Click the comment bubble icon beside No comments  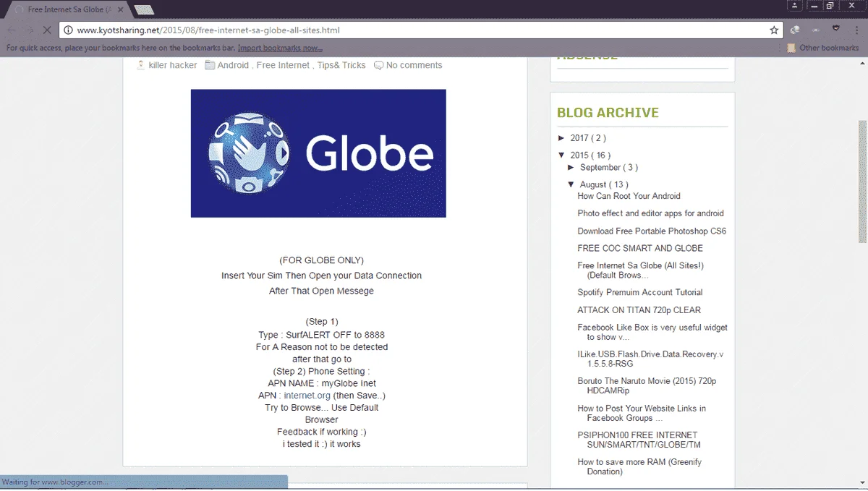click(378, 65)
